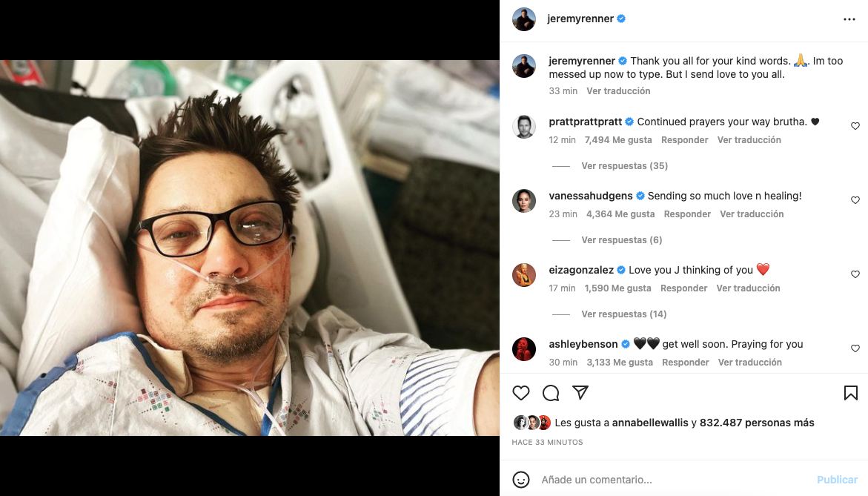Open the three-dots more options menu

(849, 19)
